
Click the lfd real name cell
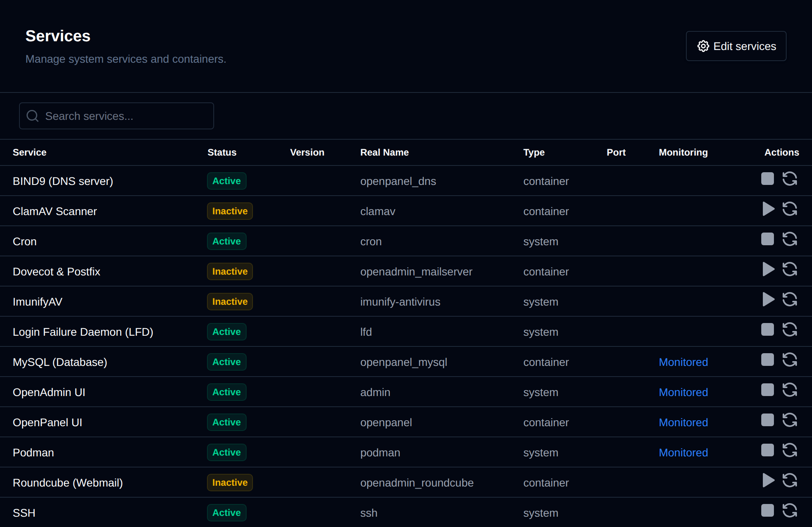tap(366, 332)
